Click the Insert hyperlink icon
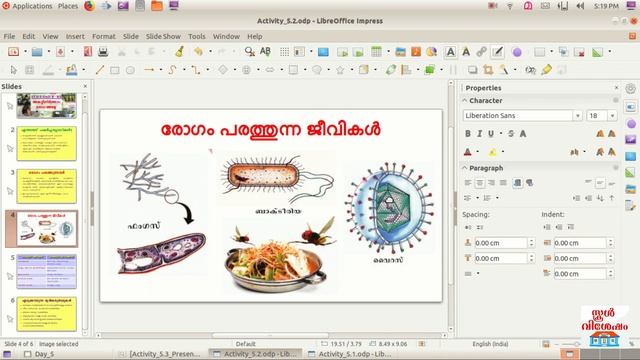This screenshot has height=360, width=640. [x=481, y=52]
